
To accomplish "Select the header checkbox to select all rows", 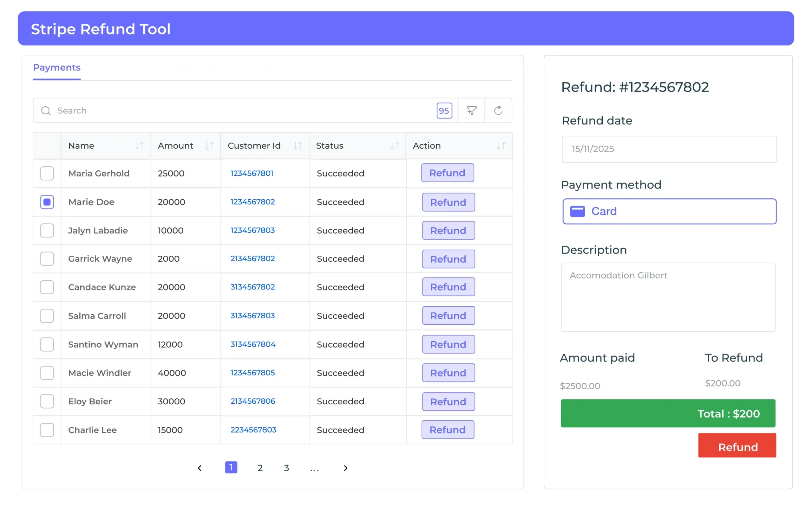I will coord(47,145).
